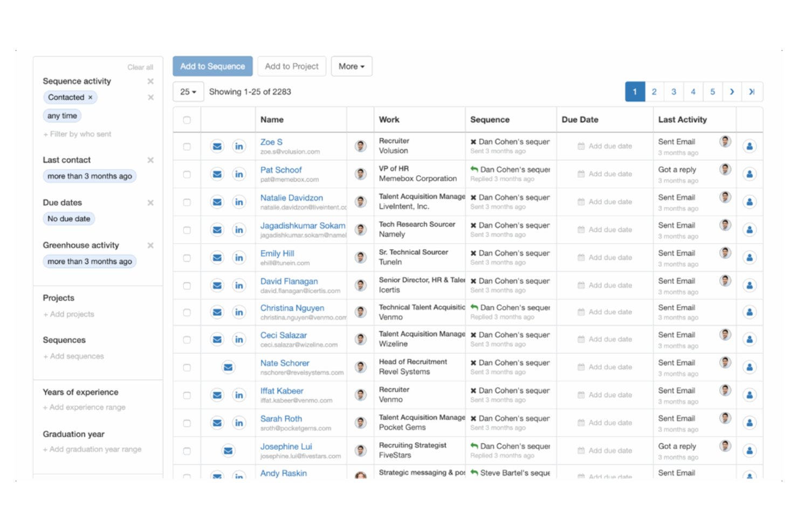Viewport: 798px width, 532px height.
Task: Go to next page arrow
Action: [x=732, y=92]
